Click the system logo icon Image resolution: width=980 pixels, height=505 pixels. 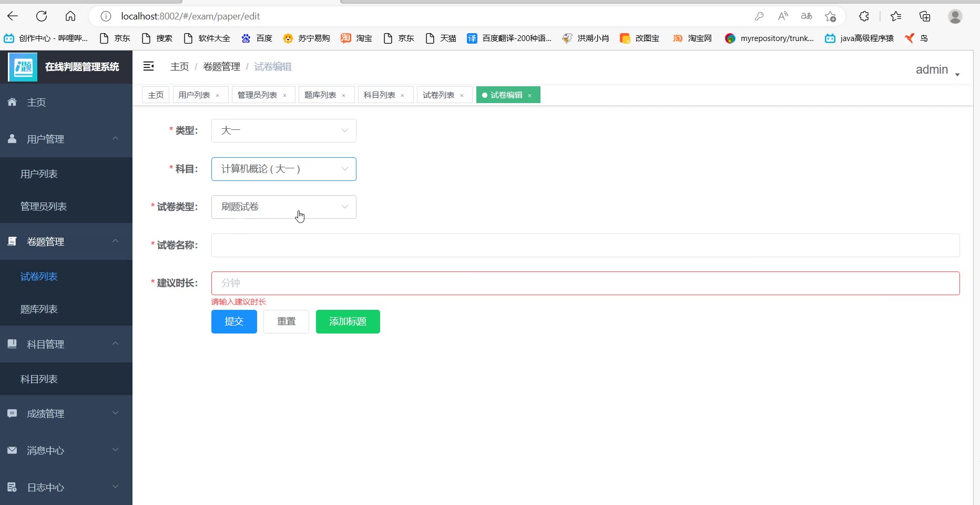coord(23,67)
